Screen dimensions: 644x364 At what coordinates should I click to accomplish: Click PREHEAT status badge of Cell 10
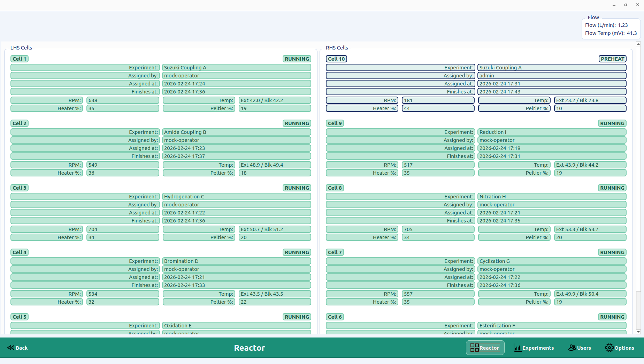pyautogui.click(x=612, y=59)
